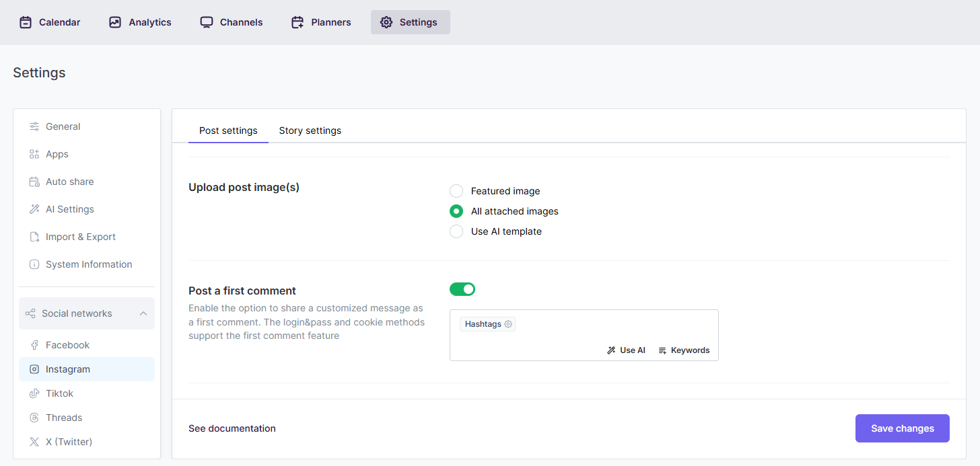980x466 pixels.
Task: Click the Settings gear icon in top bar
Action: 386,22
